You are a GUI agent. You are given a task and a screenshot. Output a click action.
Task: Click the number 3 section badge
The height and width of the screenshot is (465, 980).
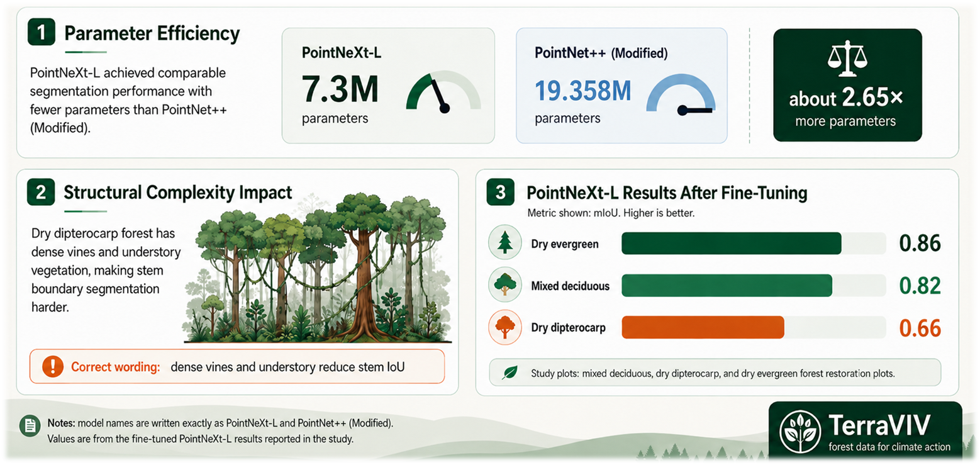[x=501, y=193]
